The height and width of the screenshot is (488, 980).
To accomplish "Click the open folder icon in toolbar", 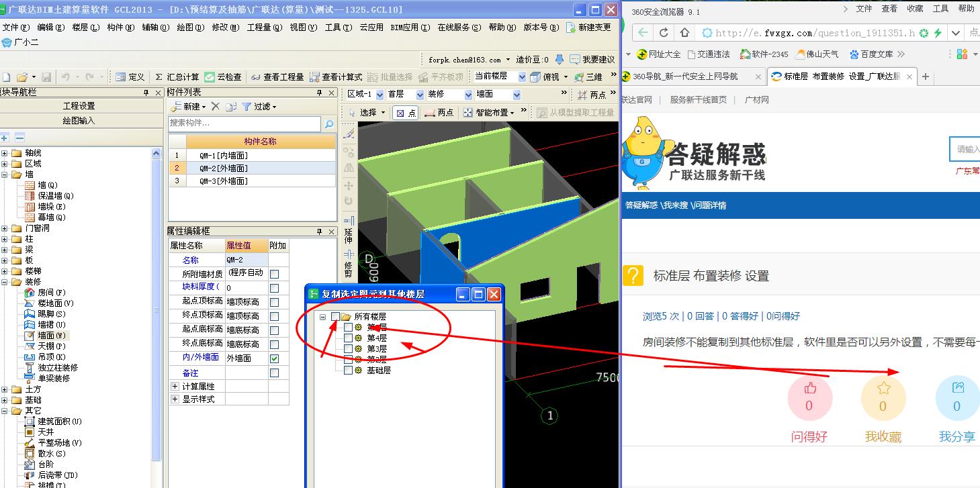I will [21, 77].
